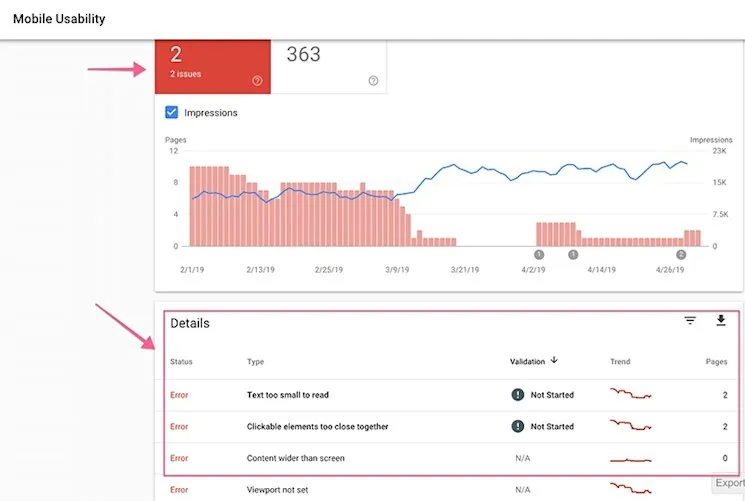The height and width of the screenshot is (501, 745).
Task: Click the download icon in the Details panel
Action: (x=721, y=321)
